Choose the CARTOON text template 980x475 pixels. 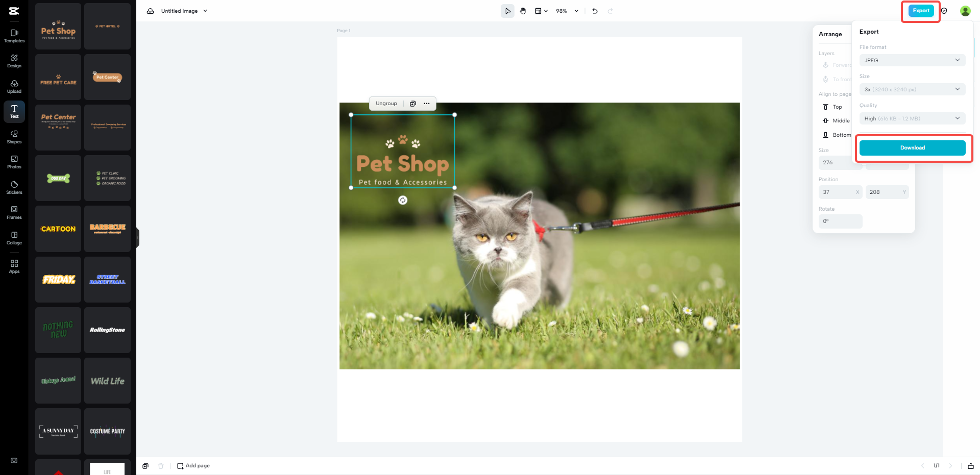58,229
